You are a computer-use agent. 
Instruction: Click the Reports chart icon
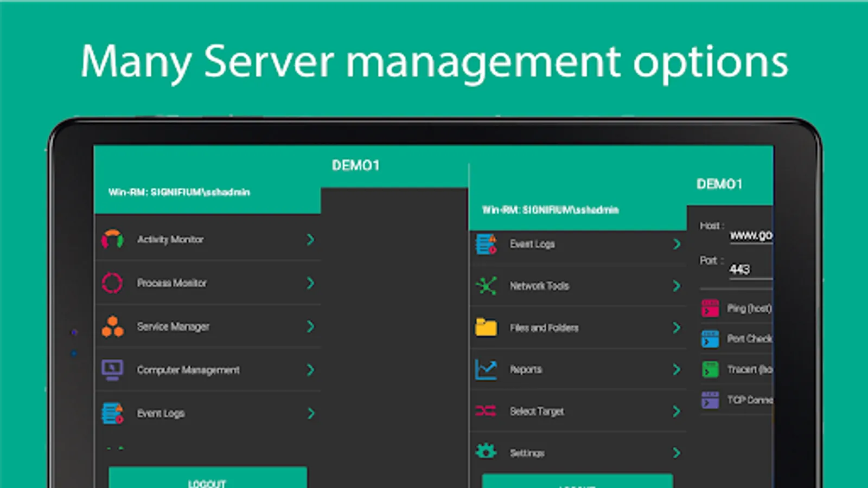pos(486,369)
